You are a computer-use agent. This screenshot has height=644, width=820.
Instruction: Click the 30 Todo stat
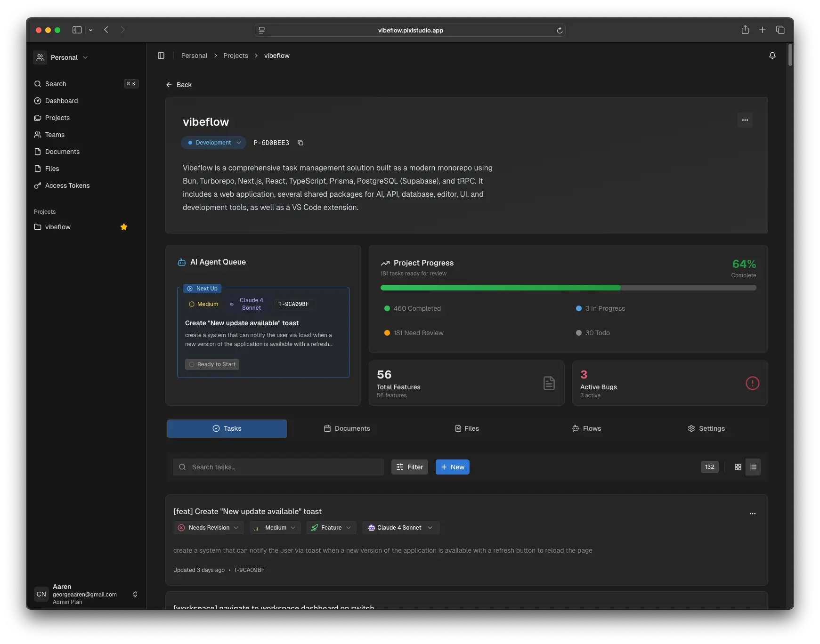(x=593, y=333)
